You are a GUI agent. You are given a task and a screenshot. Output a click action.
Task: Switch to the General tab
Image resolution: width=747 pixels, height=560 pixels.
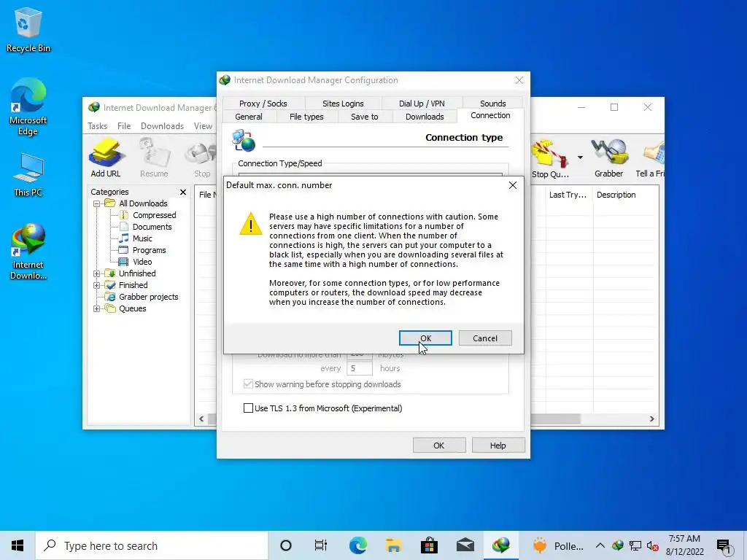click(x=249, y=117)
